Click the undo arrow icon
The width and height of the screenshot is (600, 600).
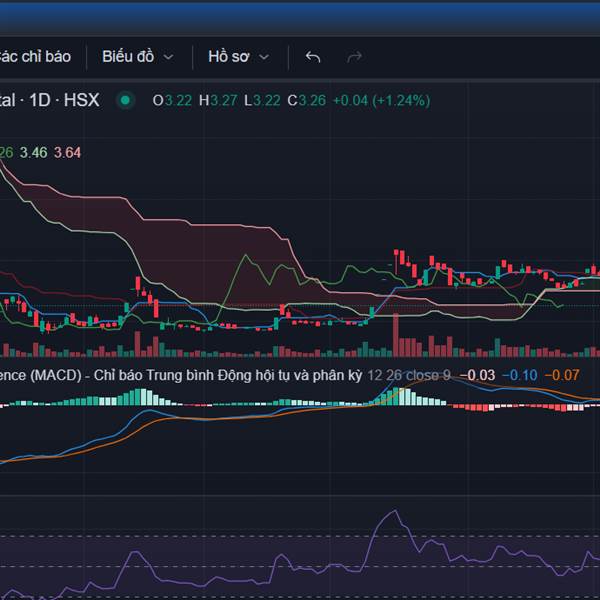pos(313,57)
